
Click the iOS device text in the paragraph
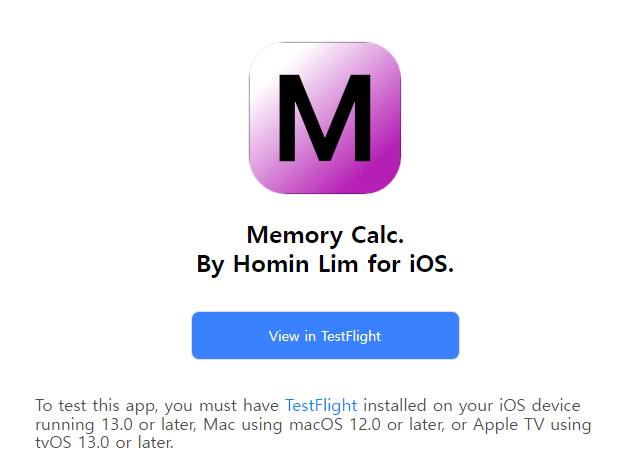[x=540, y=406]
